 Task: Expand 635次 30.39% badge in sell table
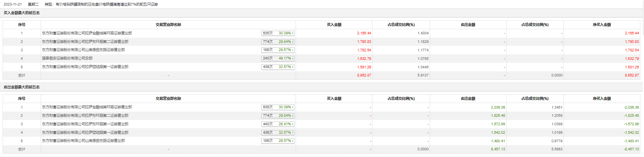[278, 107]
